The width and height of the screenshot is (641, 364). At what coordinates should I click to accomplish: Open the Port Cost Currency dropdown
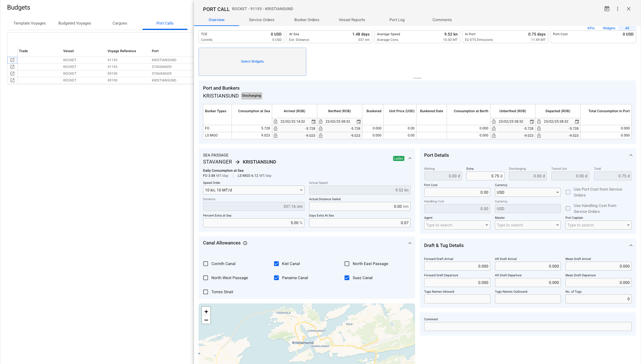[x=527, y=192]
